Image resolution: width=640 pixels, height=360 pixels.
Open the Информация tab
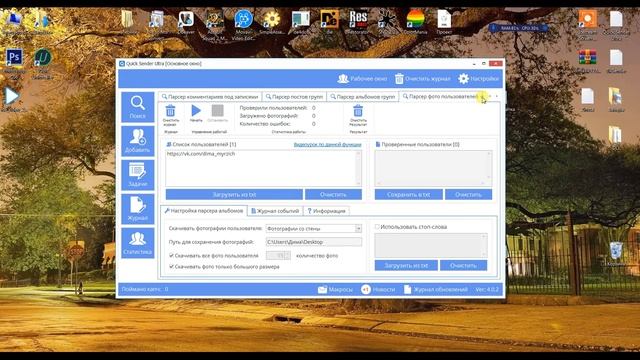pyautogui.click(x=327, y=211)
